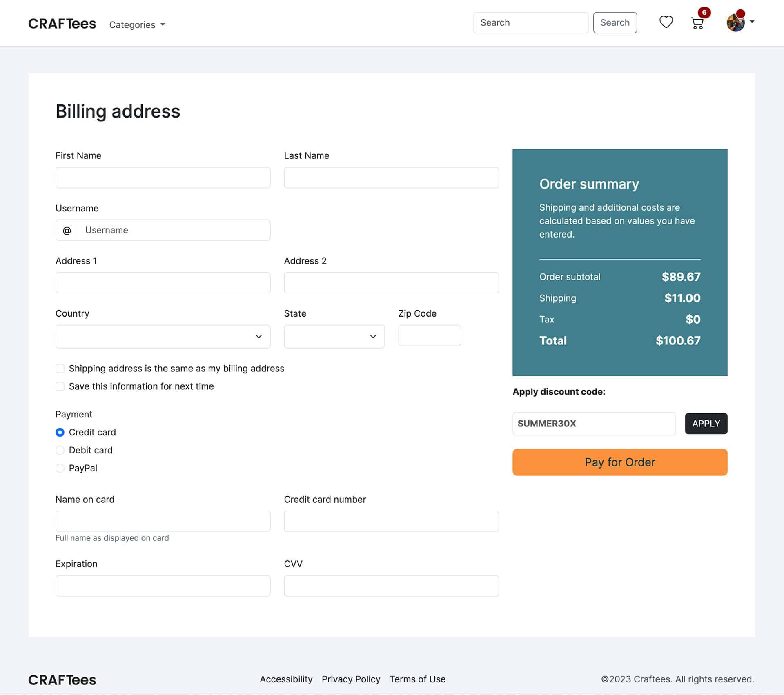
Task: Open the shopping cart icon
Action: pos(697,23)
